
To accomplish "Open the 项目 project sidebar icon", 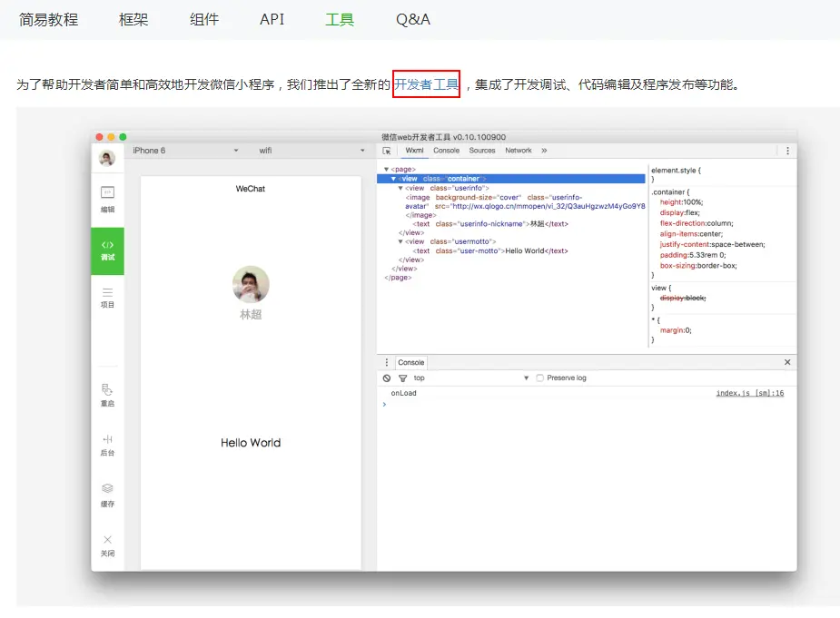I will (x=108, y=298).
